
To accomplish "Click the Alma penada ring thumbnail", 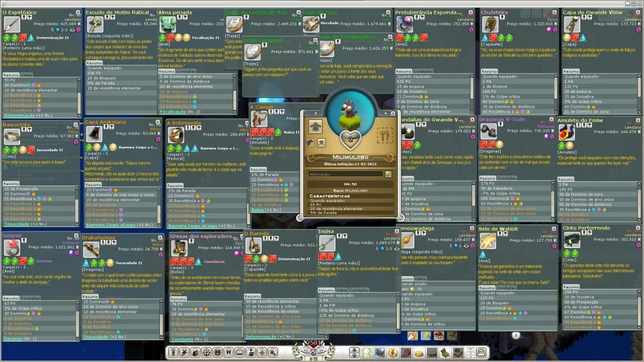I will tap(168, 24).
